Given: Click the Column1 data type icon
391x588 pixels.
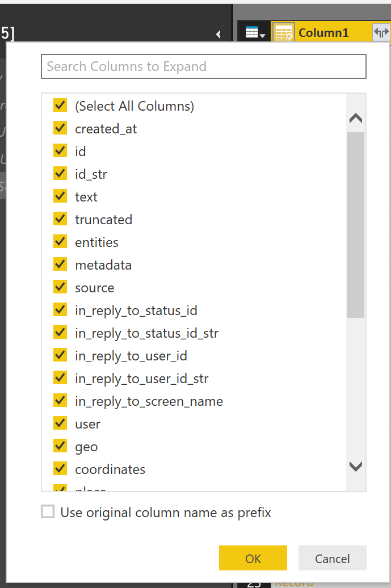Looking at the screenshot, I should click(x=284, y=33).
